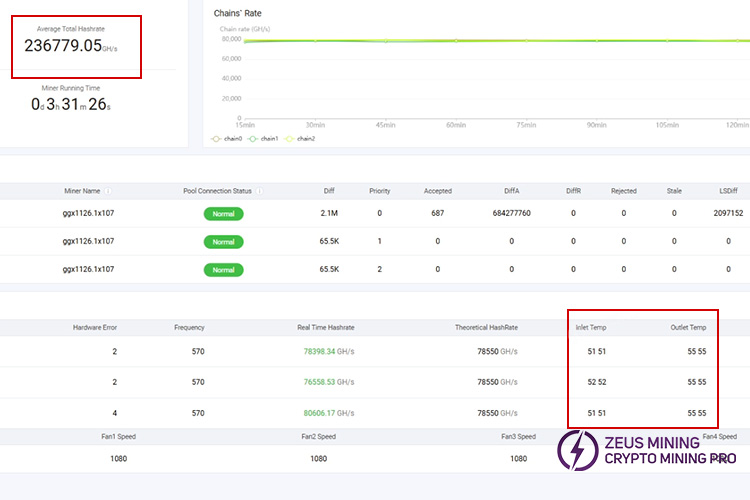This screenshot has height=500, width=750.
Task: Click the Rejected column header
Action: tap(623, 190)
